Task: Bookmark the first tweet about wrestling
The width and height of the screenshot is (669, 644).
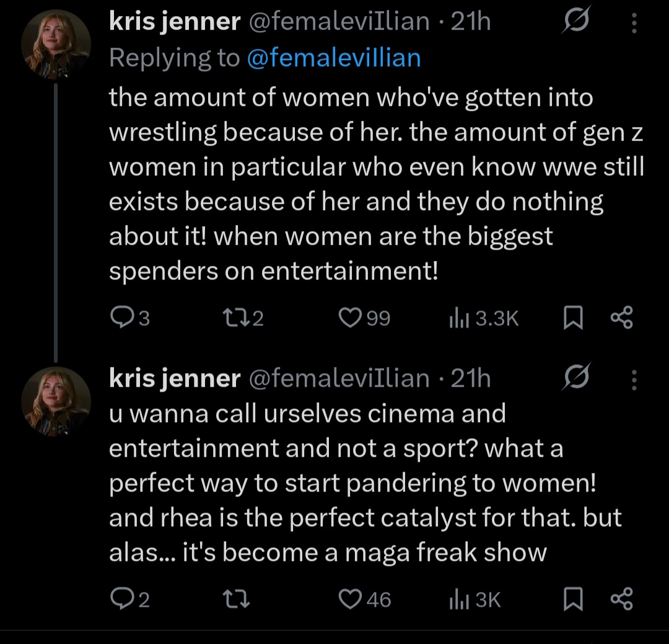Action: coord(574,318)
